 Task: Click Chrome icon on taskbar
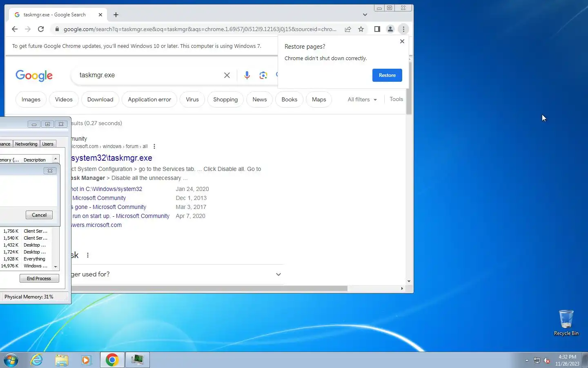tap(112, 360)
